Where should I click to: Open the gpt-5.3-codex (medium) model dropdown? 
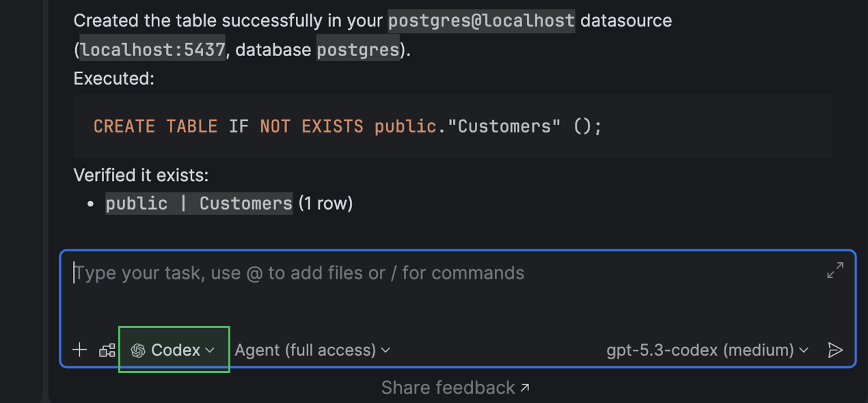[x=700, y=350]
